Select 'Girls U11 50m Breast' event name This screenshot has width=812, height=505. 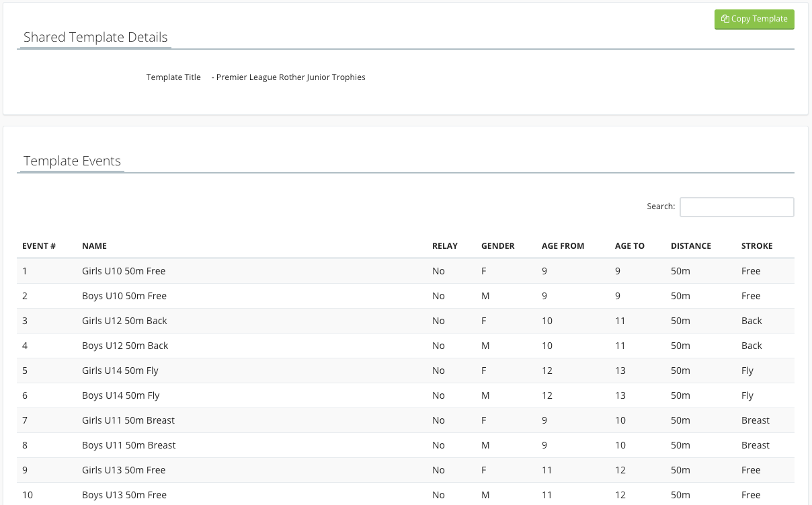click(x=128, y=420)
